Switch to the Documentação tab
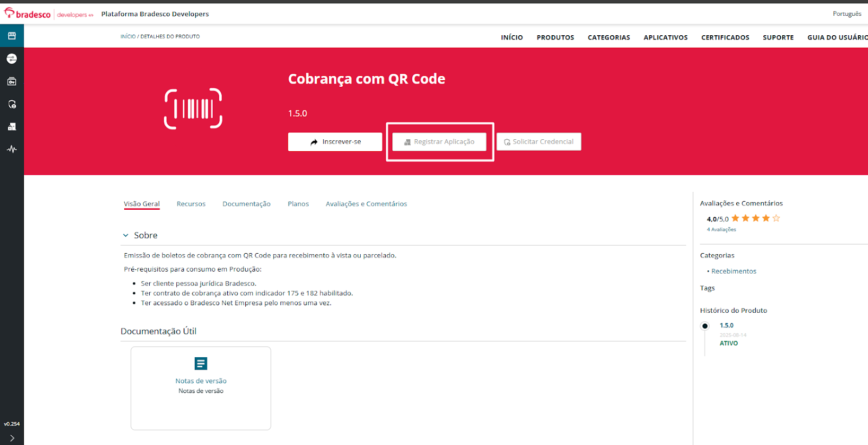 click(x=246, y=204)
